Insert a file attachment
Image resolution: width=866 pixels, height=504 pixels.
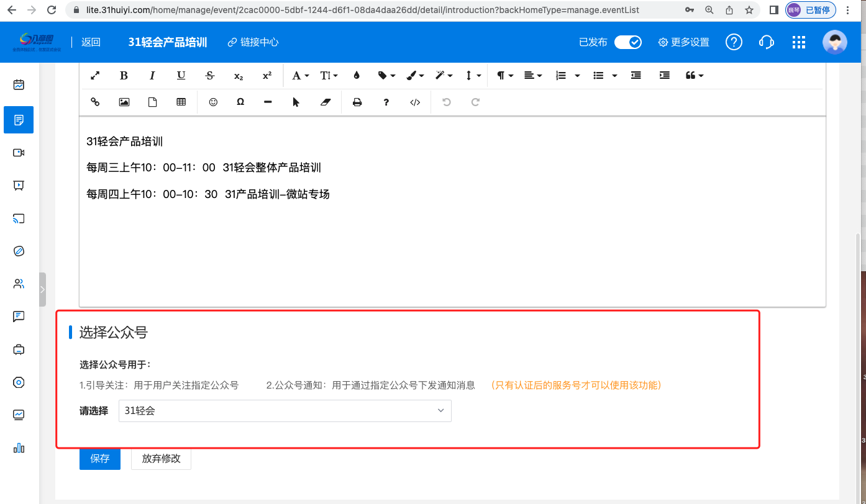[152, 102]
